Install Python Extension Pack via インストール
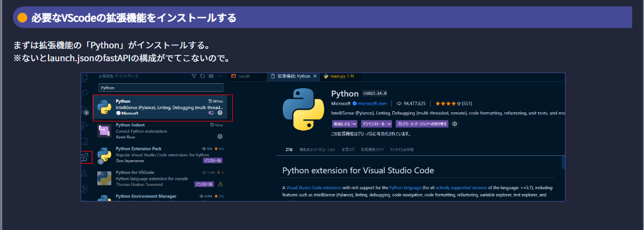Screen dimensions: 644x230 click(x=212, y=161)
